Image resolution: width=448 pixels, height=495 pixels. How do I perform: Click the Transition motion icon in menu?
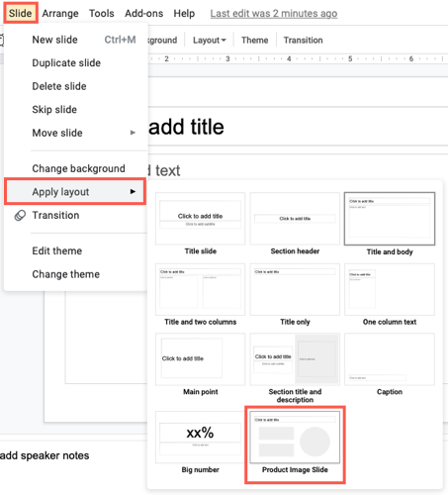tap(20, 216)
